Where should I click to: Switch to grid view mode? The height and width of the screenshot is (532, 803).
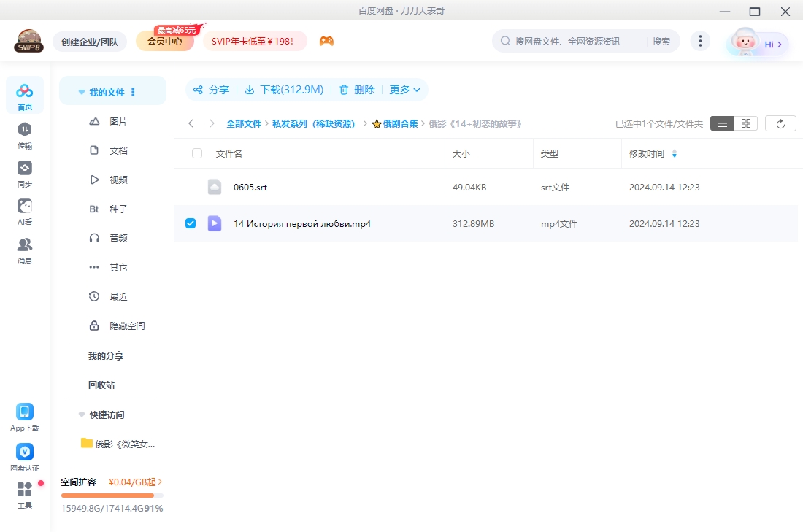(x=745, y=123)
